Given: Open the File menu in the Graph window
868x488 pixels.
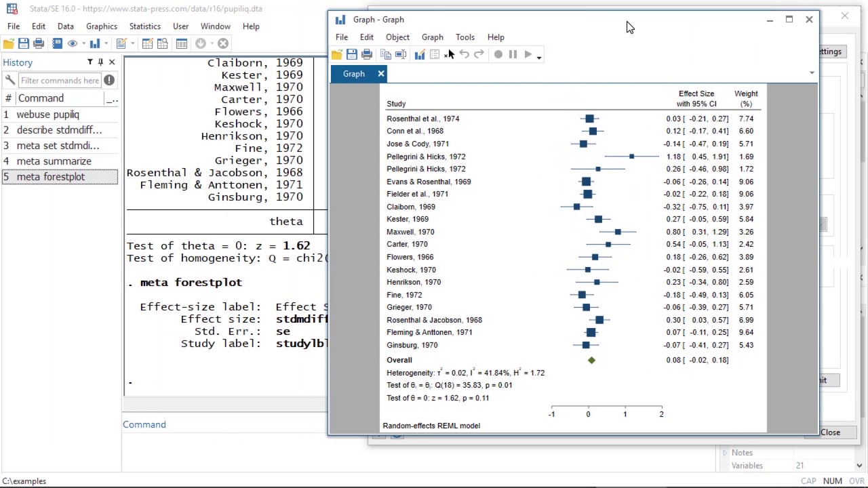Looking at the screenshot, I should click(342, 37).
